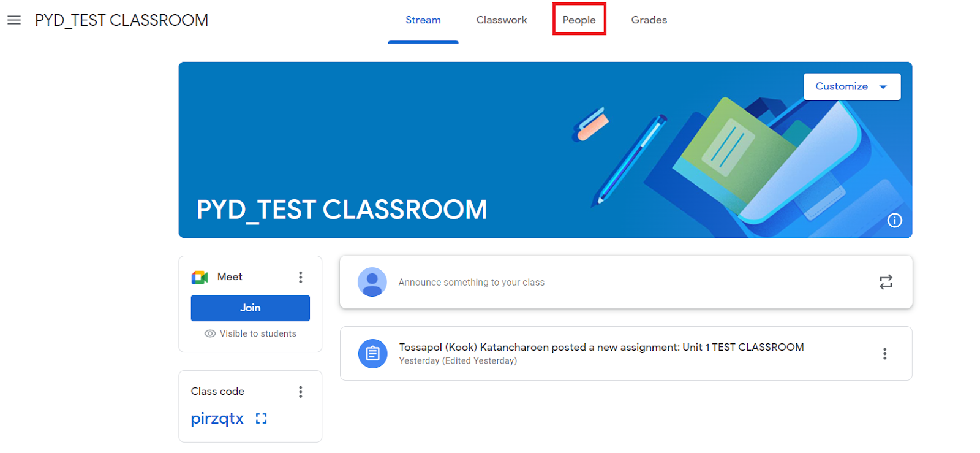This screenshot has height=453, width=980.
Task: Open Meet card three-dot options
Action: (300, 277)
